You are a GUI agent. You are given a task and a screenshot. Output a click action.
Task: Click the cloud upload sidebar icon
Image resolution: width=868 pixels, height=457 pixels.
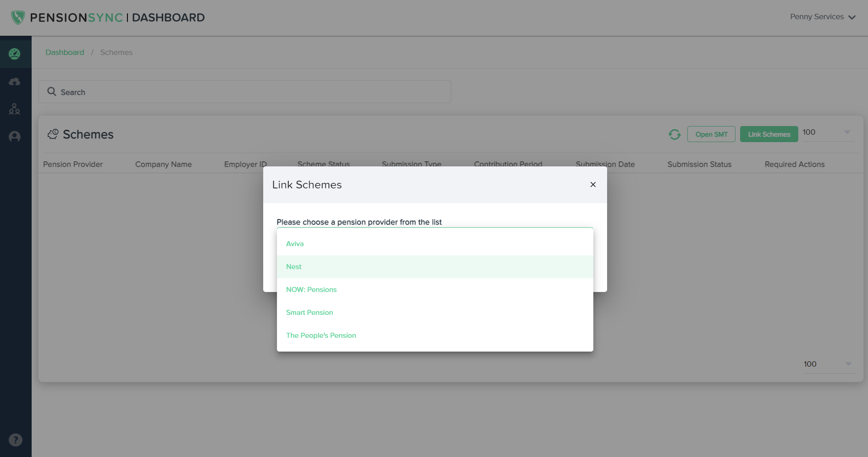[x=15, y=82]
